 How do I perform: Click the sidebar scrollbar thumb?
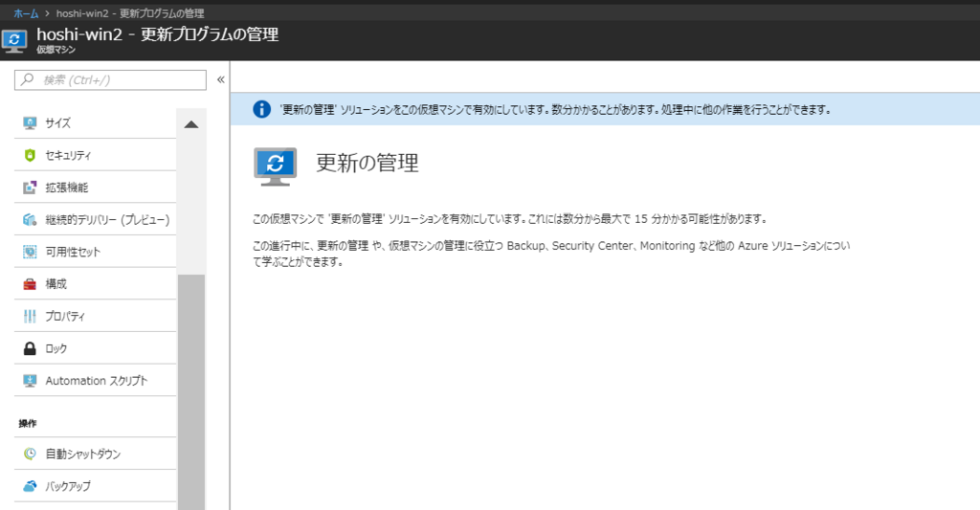191,392
